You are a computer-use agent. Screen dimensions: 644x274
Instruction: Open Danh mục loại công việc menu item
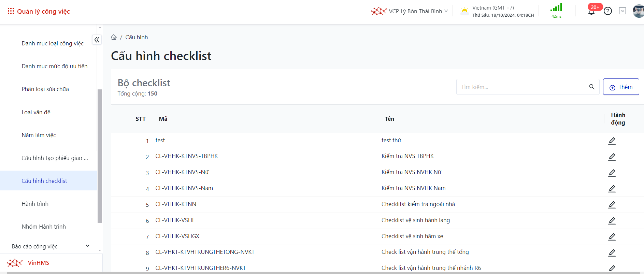click(x=53, y=43)
